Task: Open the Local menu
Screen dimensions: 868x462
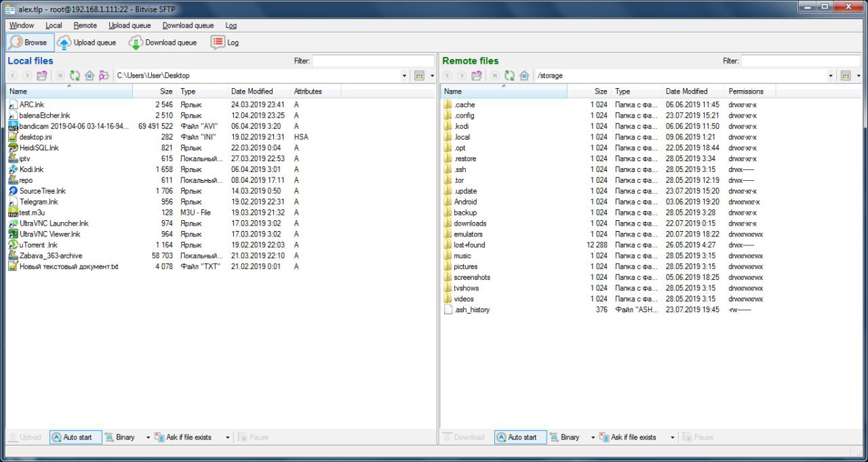Action: click(x=54, y=25)
